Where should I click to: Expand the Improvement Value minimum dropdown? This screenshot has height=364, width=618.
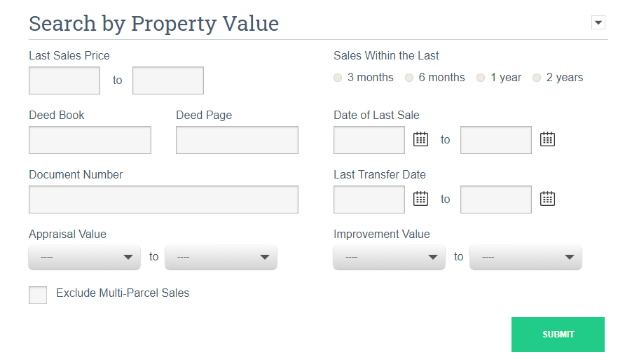(389, 257)
